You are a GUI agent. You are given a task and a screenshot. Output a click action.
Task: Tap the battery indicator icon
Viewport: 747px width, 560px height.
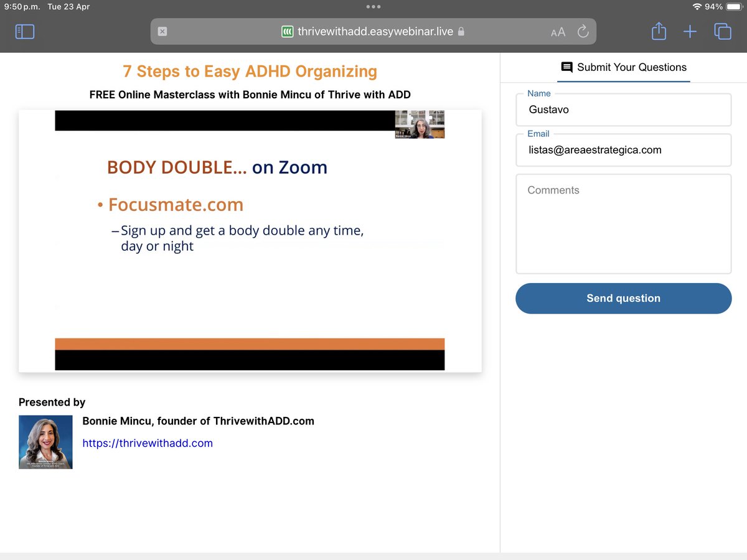(734, 6)
